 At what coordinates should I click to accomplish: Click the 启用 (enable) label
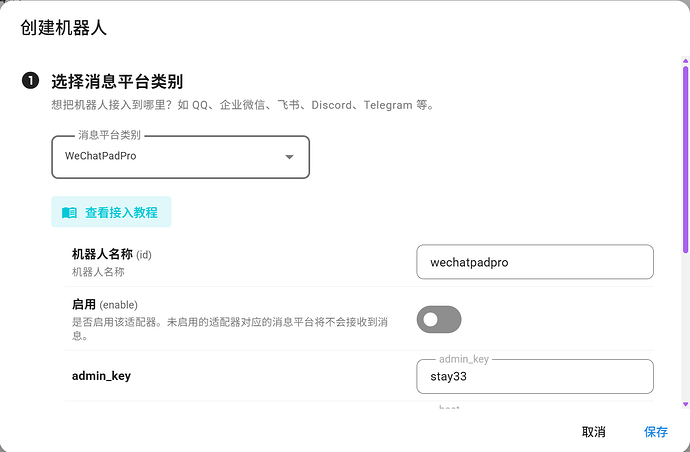(105, 305)
